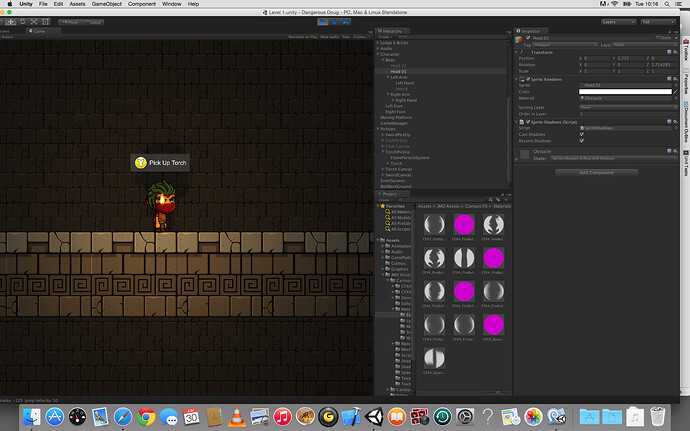The image size is (690, 431).
Task: Collapse the Character hierarchy item
Action: pos(378,54)
